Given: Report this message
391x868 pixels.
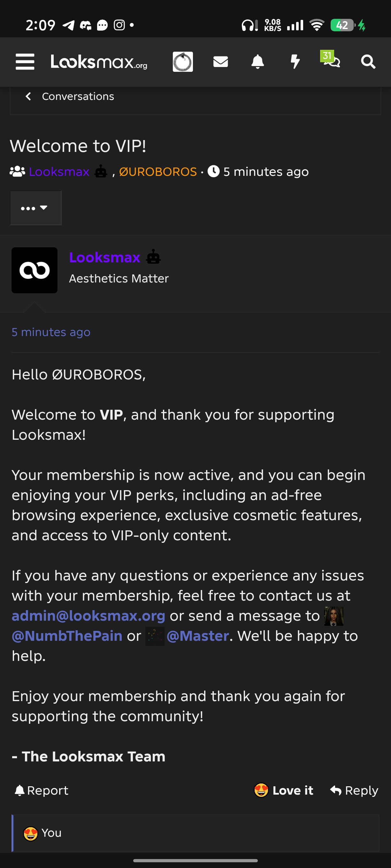Looking at the screenshot, I should pyautogui.click(x=42, y=790).
